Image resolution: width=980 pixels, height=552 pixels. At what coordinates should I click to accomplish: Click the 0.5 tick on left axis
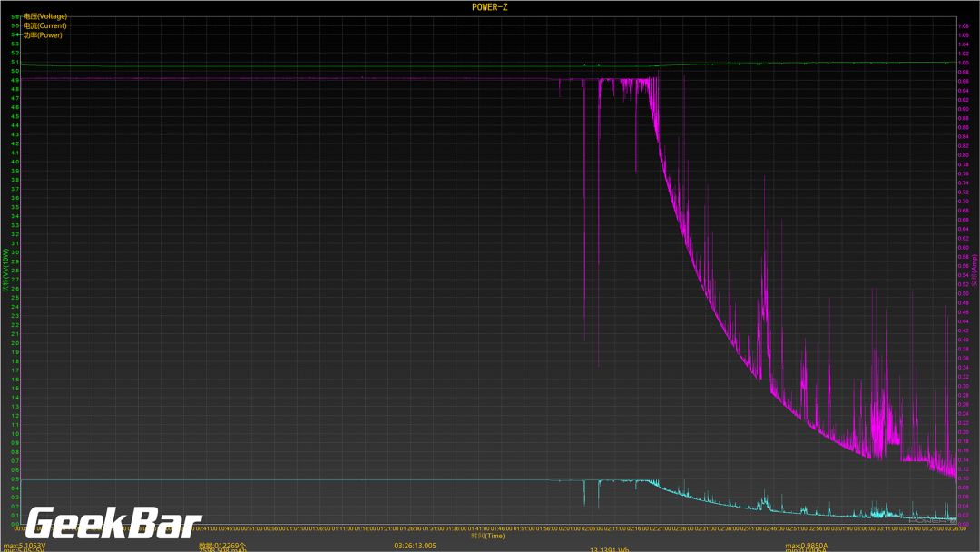[x=15, y=479]
